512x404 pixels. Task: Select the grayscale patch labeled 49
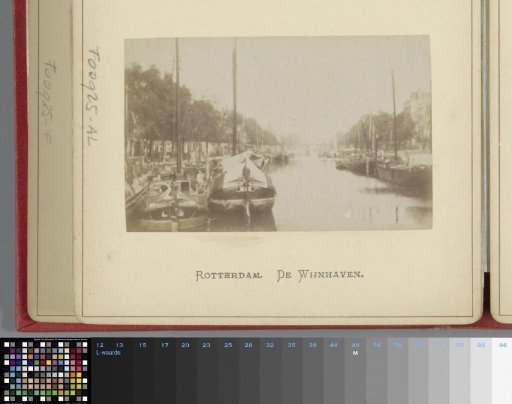click(355, 371)
